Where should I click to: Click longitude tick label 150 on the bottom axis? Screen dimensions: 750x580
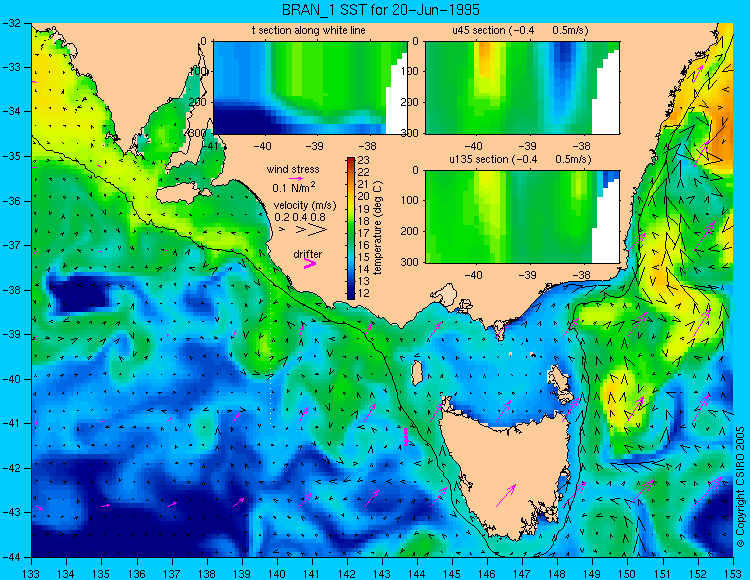tap(628, 574)
